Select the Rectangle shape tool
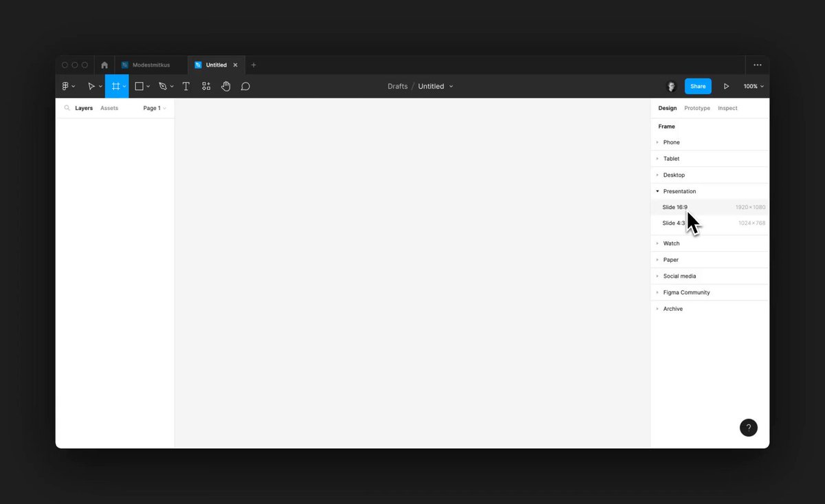Screen dimensions: 825x504 point(139,87)
